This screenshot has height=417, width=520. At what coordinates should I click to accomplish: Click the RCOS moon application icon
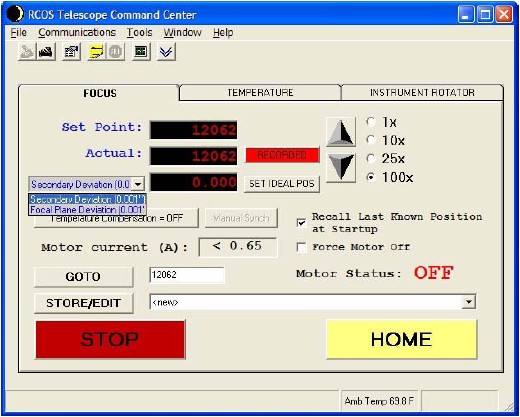tap(15, 14)
